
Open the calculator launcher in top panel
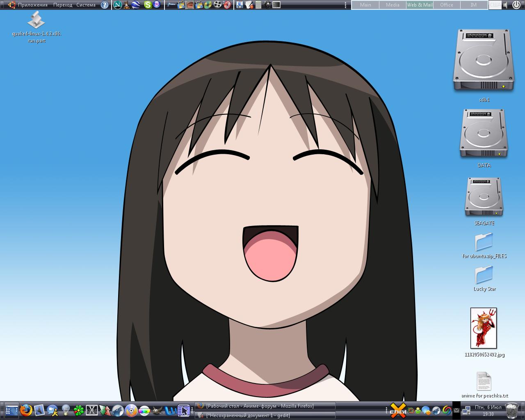click(x=258, y=5)
